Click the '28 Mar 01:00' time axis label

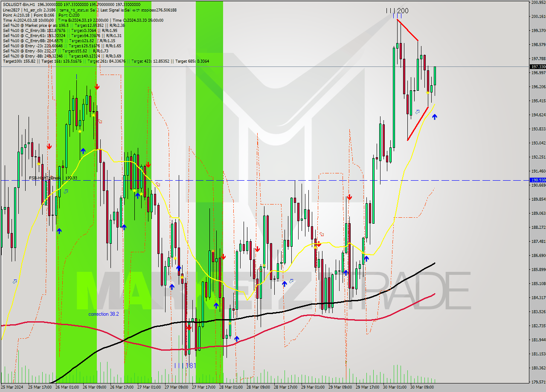(x=232, y=387)
